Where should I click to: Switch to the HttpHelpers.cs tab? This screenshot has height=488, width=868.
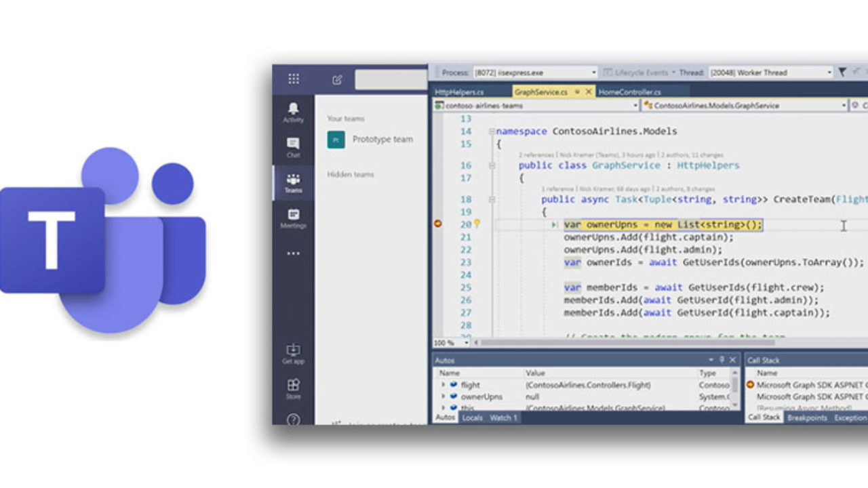[x=459, y=91]
